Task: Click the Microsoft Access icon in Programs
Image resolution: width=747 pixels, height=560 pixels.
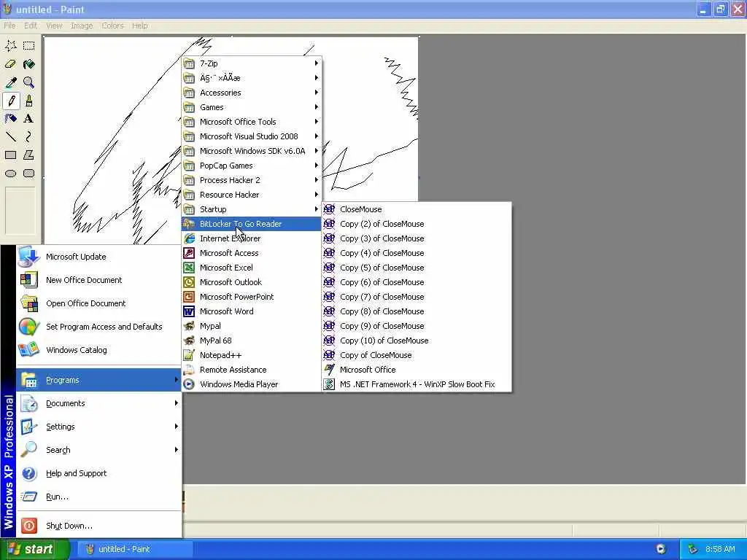Action: click(x=189, y=253)
